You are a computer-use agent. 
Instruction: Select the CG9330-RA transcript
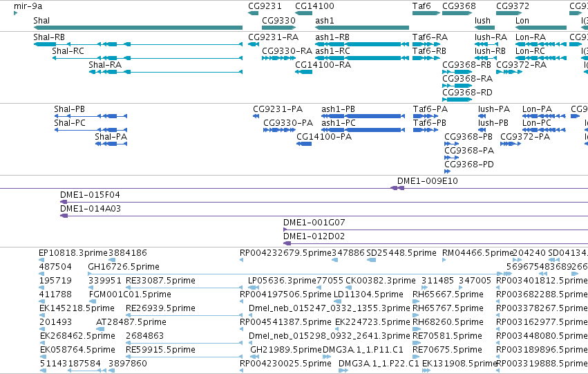tap(278, 58)
